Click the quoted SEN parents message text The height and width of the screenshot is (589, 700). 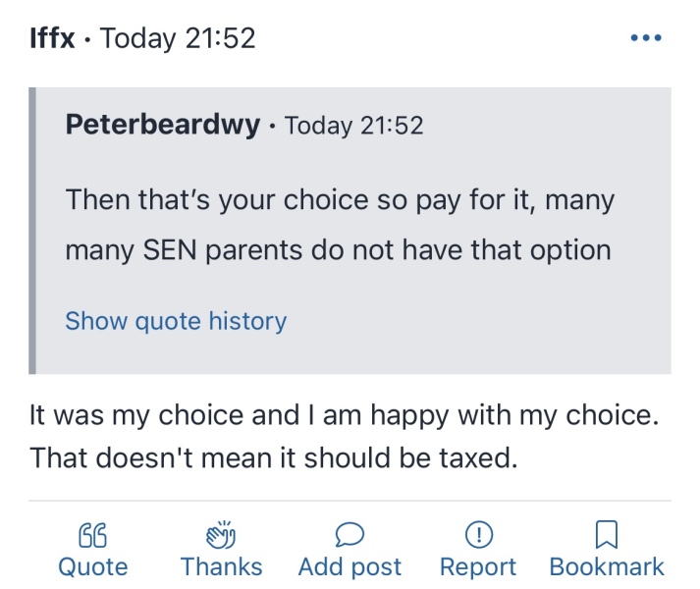point(339,226)
